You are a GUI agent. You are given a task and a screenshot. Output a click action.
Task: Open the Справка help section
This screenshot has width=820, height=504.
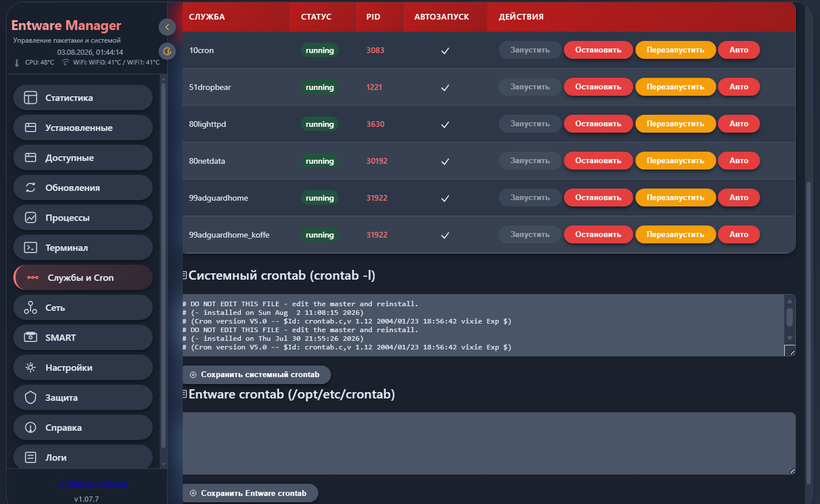click(x=83, y=427)
